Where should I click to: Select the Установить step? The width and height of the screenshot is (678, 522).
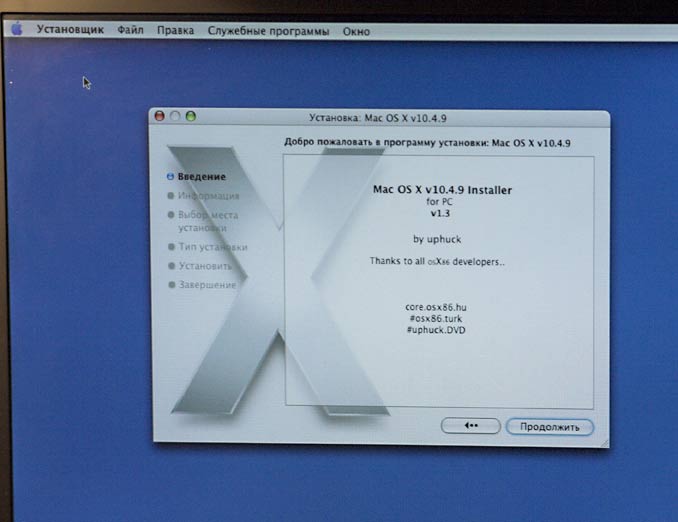tap(205, 266)
